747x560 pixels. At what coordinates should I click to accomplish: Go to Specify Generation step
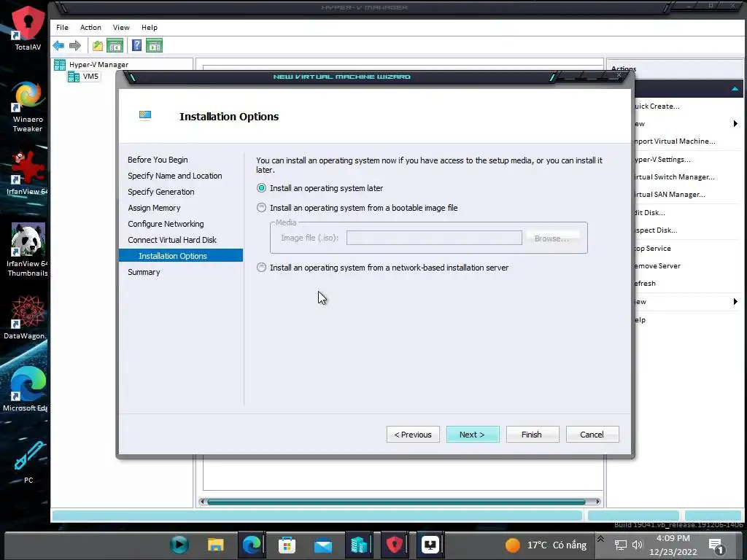[x=161, y=192]
